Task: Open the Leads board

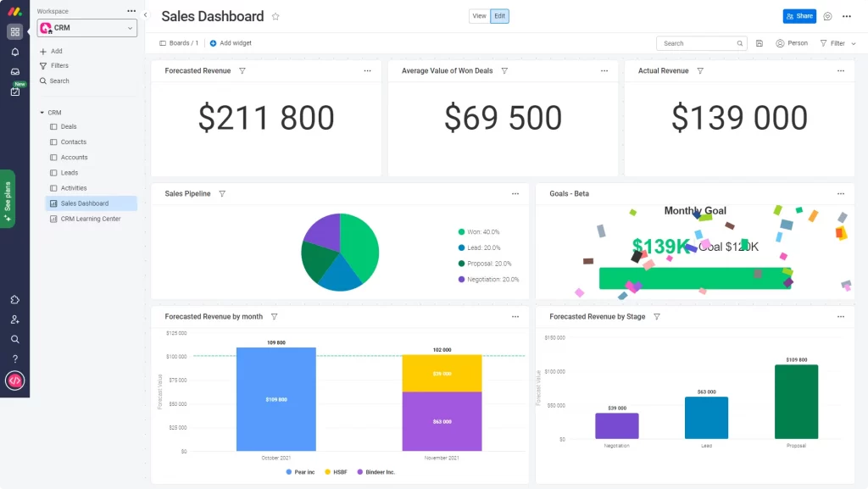Action: pos(70,173)
